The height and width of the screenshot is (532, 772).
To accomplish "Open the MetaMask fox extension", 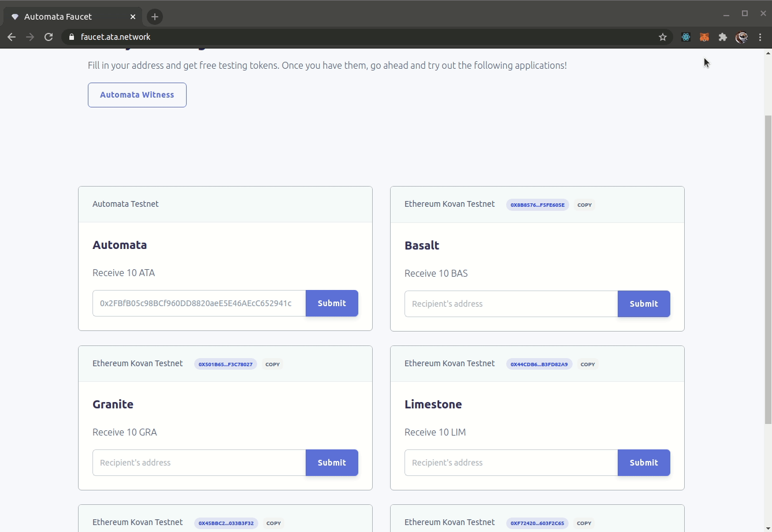I will point(704,37).
